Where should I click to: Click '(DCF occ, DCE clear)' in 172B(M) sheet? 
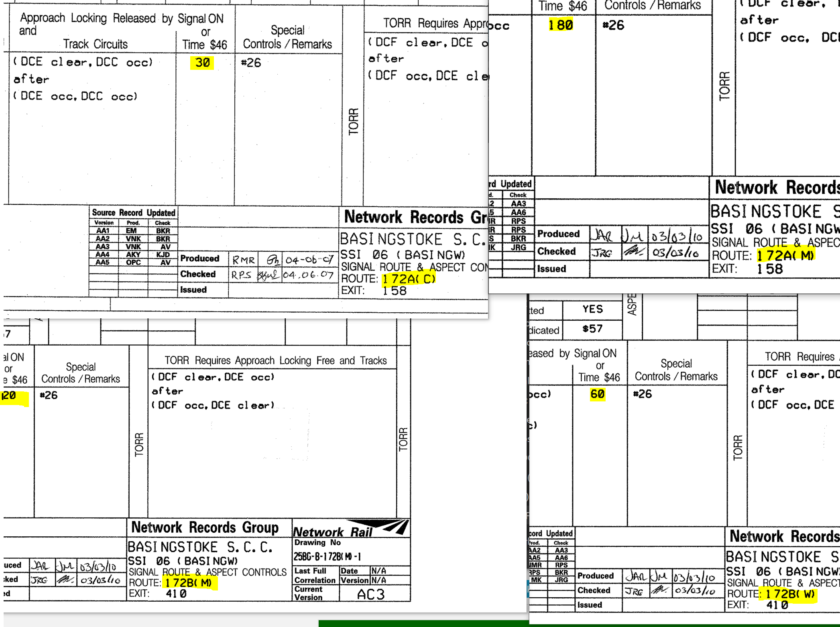(x=213, y=405)
